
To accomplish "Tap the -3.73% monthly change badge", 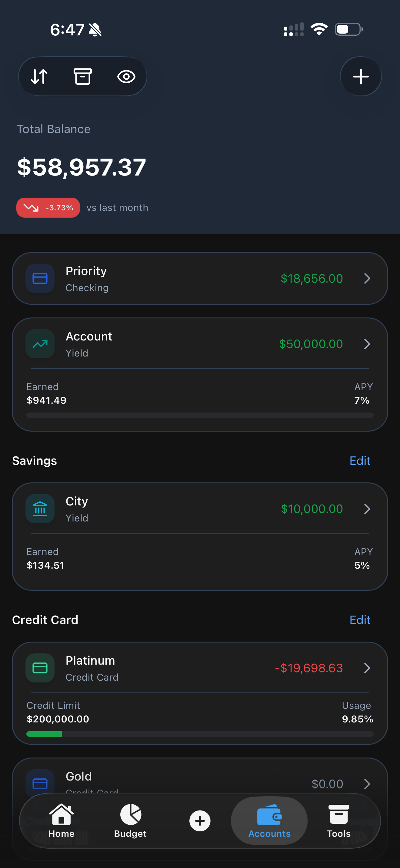I will pos(48,208).
